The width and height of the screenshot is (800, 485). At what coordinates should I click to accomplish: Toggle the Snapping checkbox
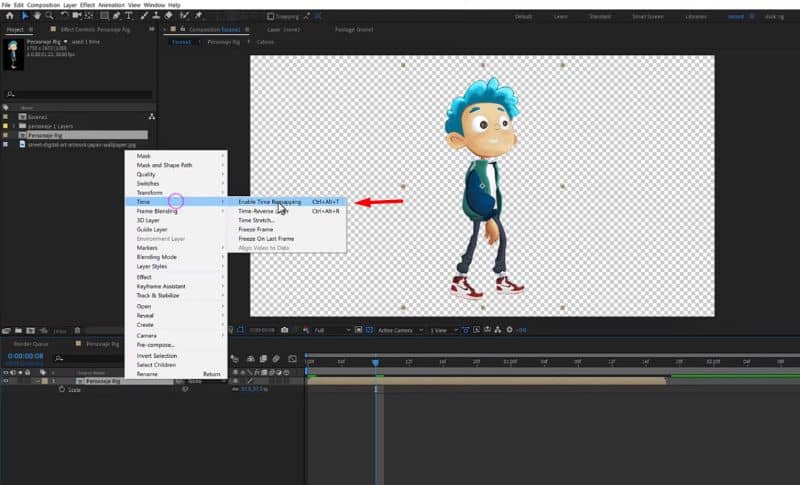coord(272,17)
